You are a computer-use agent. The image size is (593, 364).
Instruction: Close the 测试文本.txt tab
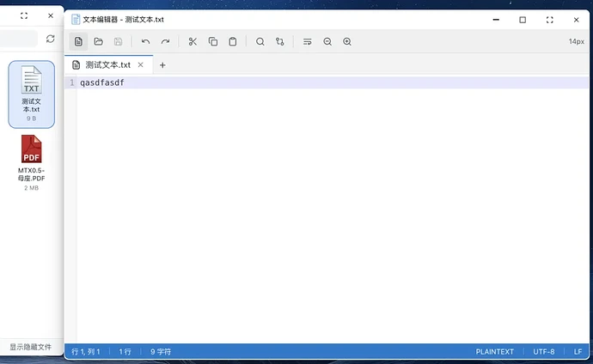tap(141, 64)
